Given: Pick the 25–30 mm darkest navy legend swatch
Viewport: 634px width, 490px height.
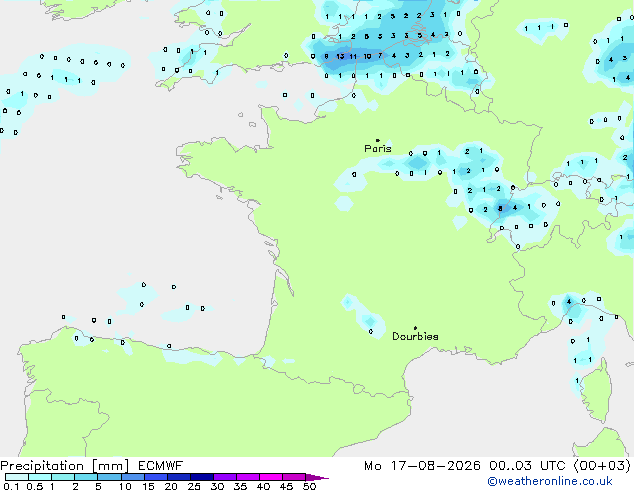Looking at the screenshot, I should pyautogui.click(x=202, y=477).
